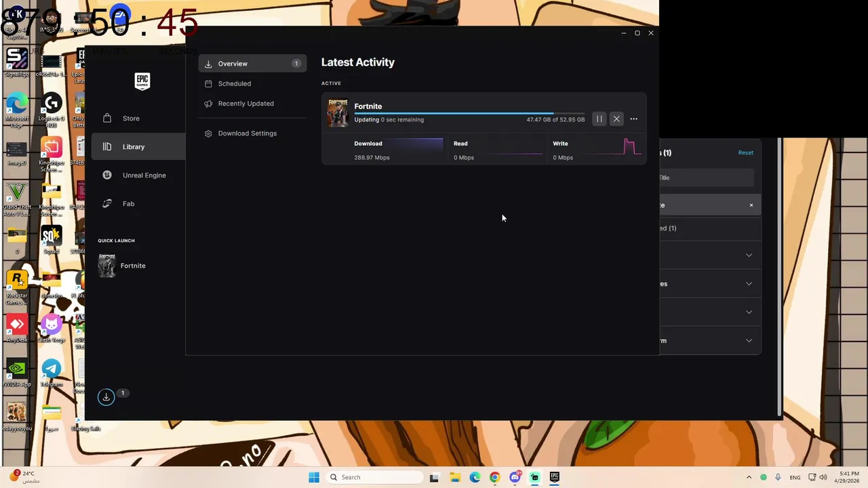Open the three-dot menu for Fortnite download
This screenshot has width=868, height=488.
coord(634,119)
